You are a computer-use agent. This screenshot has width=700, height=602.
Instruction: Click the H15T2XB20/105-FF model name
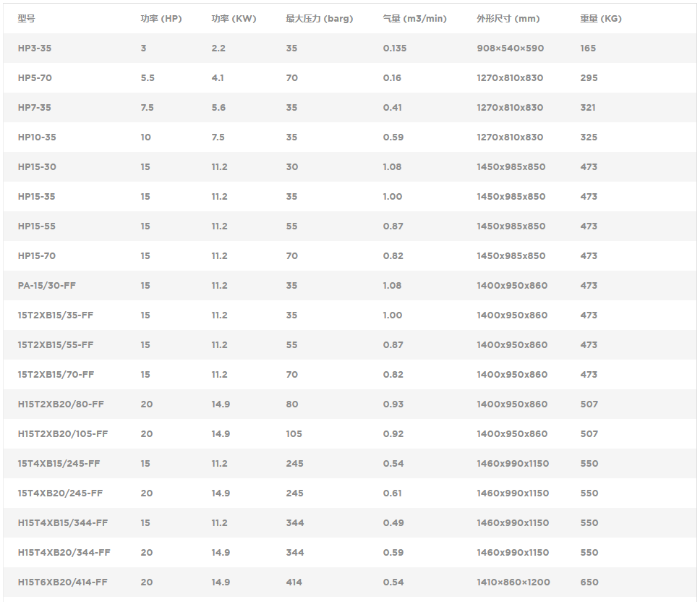63,434
